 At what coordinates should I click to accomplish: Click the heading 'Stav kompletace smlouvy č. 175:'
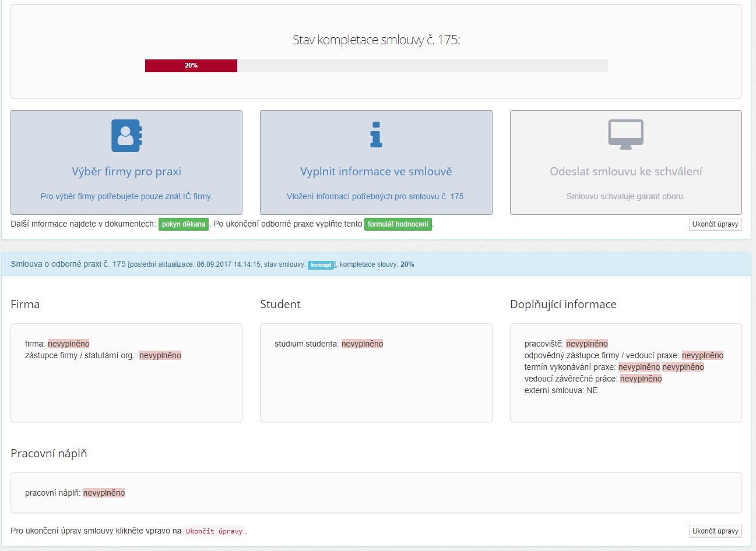click(x=376, y=40)
